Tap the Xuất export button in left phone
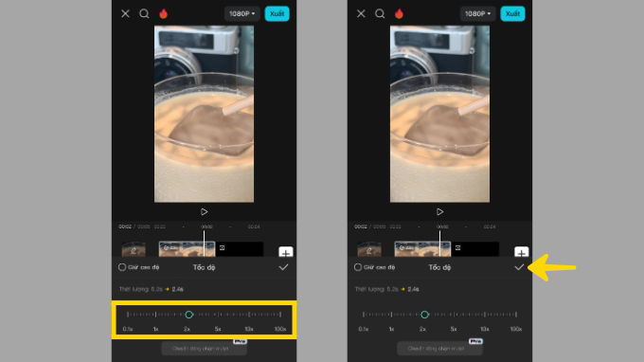Viewport: 644px width, 362px height. 277,14
